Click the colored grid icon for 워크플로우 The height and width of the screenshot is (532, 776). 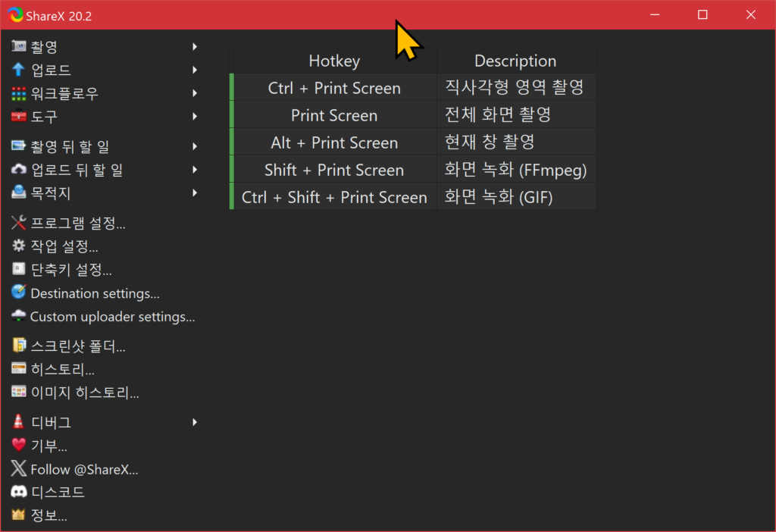(19, 93)
